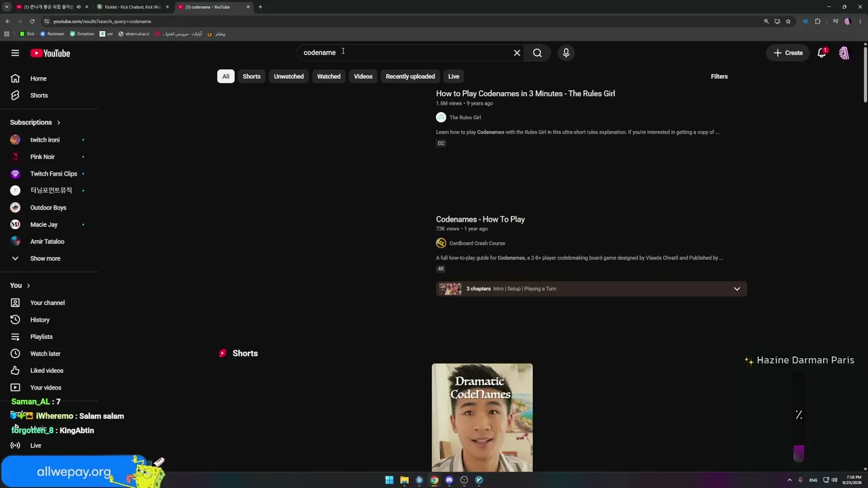Open the Kick bookmark
The width and height of the screenshot is (868, 488).
(27, 34)
